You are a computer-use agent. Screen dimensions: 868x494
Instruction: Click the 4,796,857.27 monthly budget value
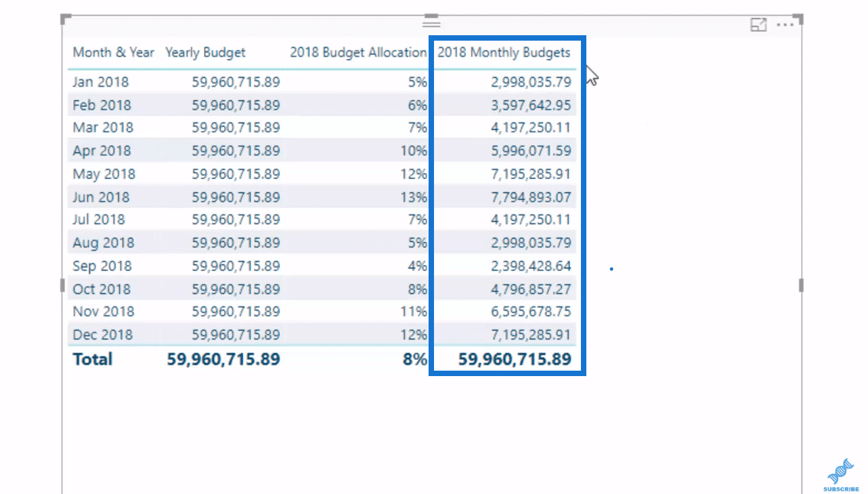point(531,289)
